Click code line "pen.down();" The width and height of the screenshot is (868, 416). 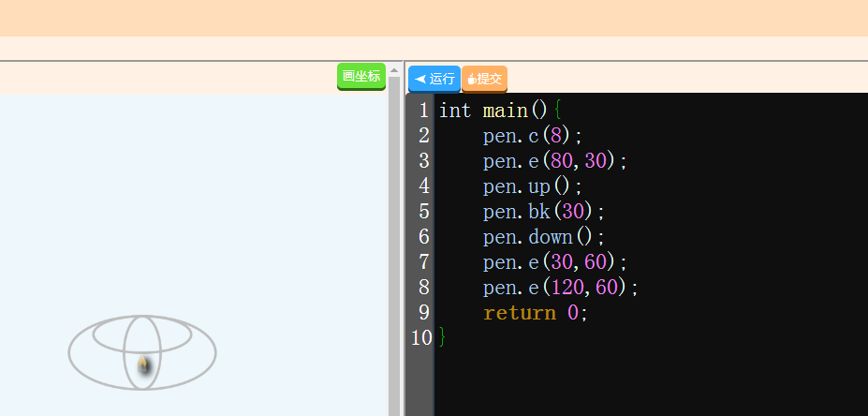544,237
